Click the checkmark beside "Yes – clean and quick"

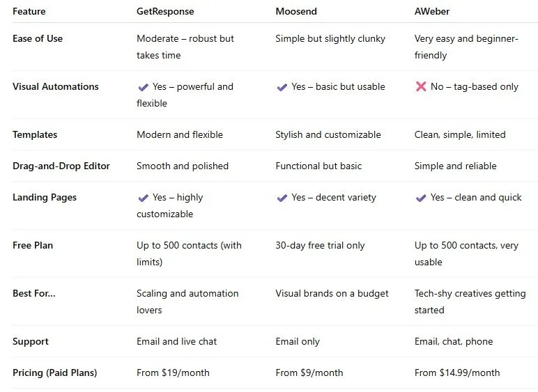click(x=421, y=198)
